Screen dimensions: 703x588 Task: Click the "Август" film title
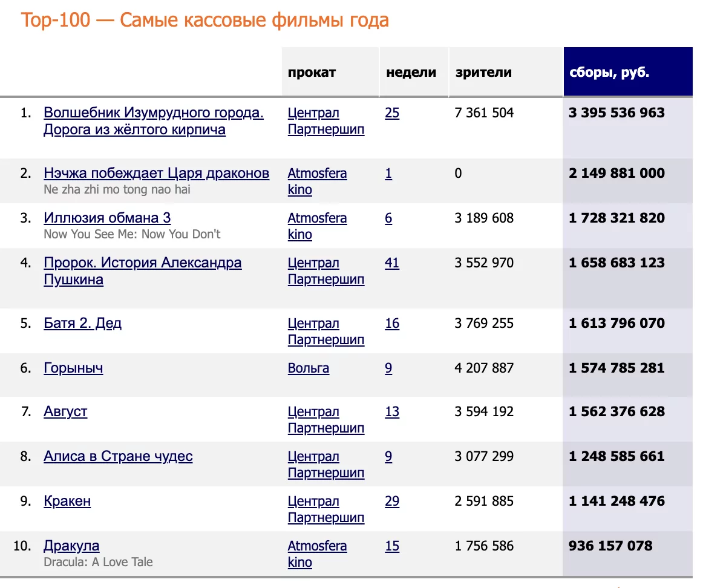pyautogui.click(x=65, y=412)
